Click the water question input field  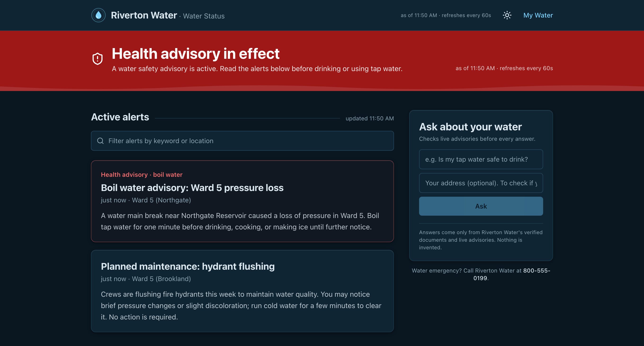(481, 159)
